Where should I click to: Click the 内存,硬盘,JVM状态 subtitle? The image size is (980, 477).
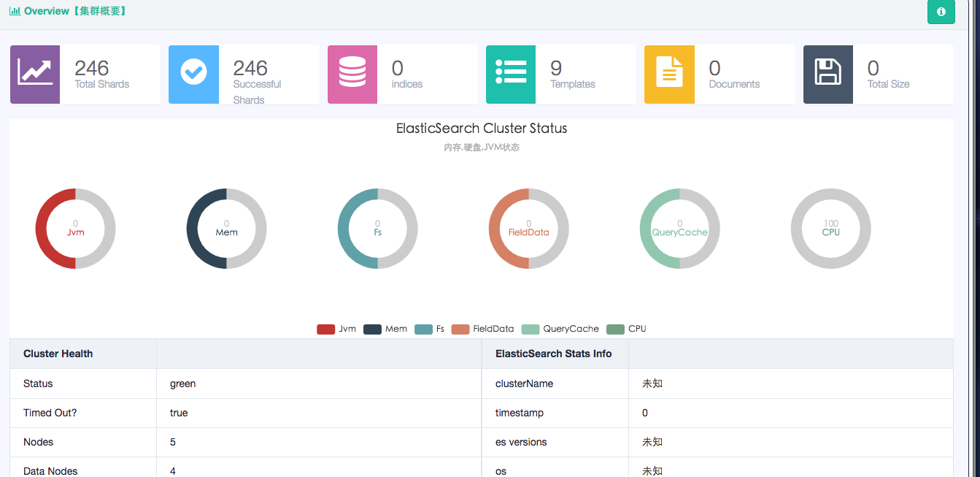pyautogui.click(x=482, y=147)
